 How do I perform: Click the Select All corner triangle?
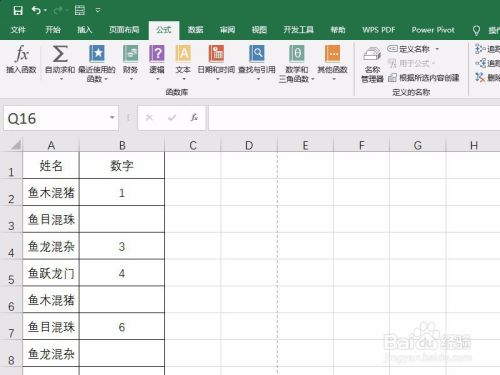point(15,145)
